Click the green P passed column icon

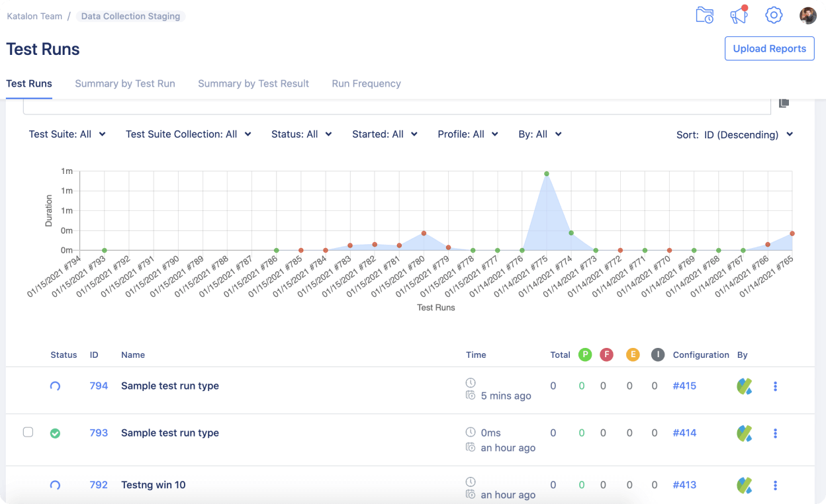[x=584, y=355]
